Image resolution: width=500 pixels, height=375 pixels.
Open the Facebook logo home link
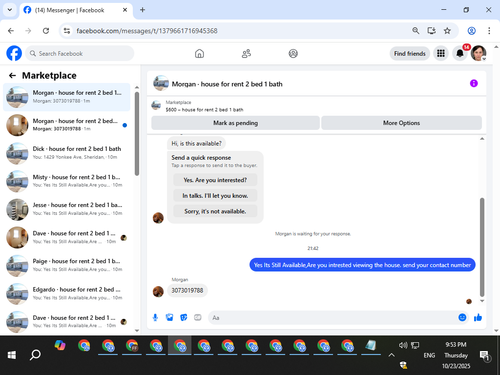click(x=14, y=53)
